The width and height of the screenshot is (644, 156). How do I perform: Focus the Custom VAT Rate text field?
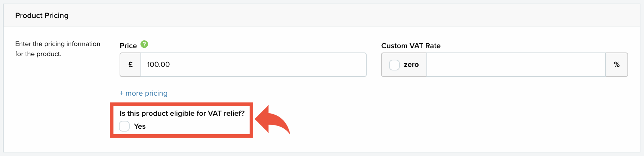pyautogui.click(x=516, y=65)
